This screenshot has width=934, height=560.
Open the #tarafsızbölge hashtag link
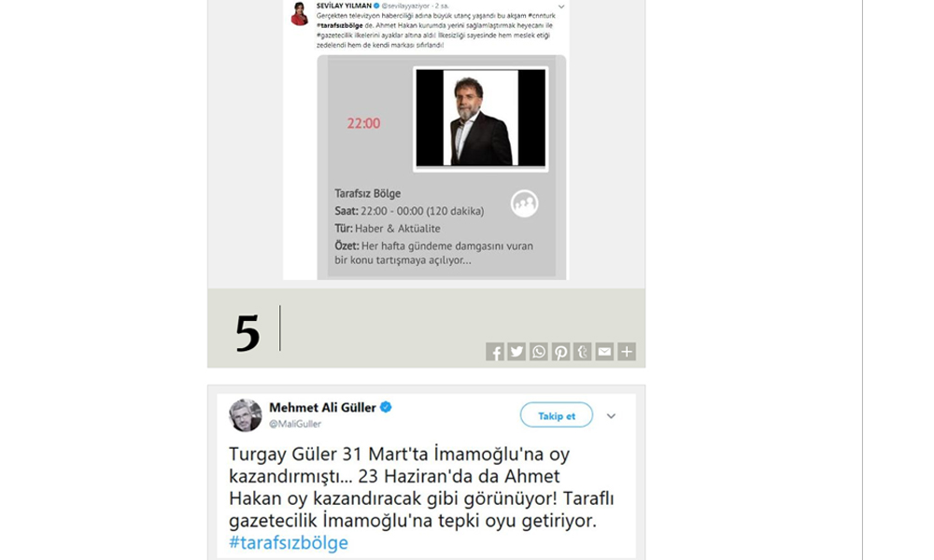click(x=289, y=543)
